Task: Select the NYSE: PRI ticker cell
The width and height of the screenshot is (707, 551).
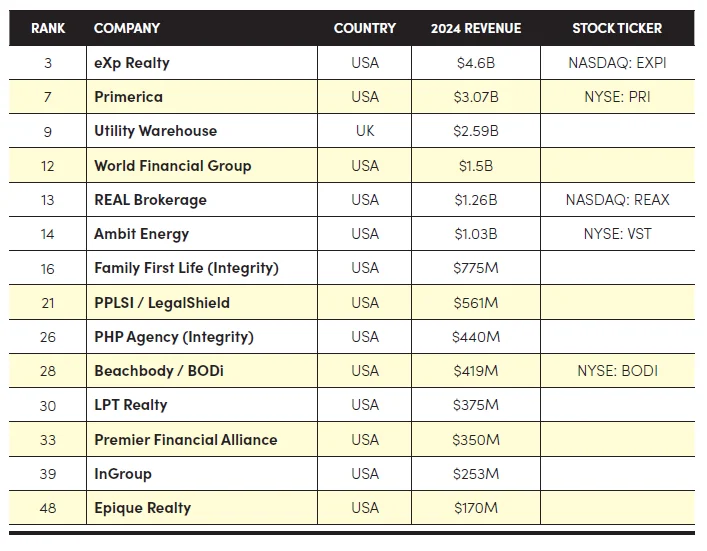Action: (617, 97)
